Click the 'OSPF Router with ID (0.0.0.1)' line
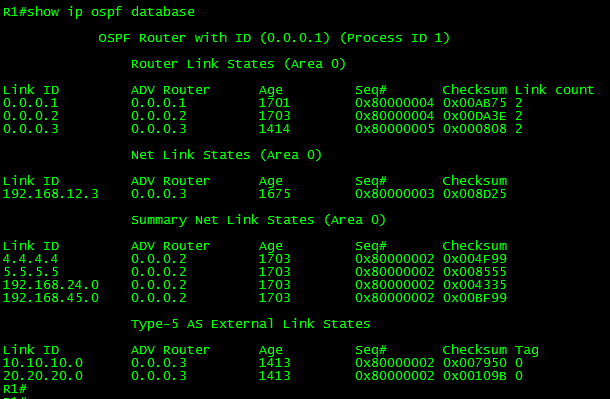This screenshot has height=399, width=610. (214, 38)
